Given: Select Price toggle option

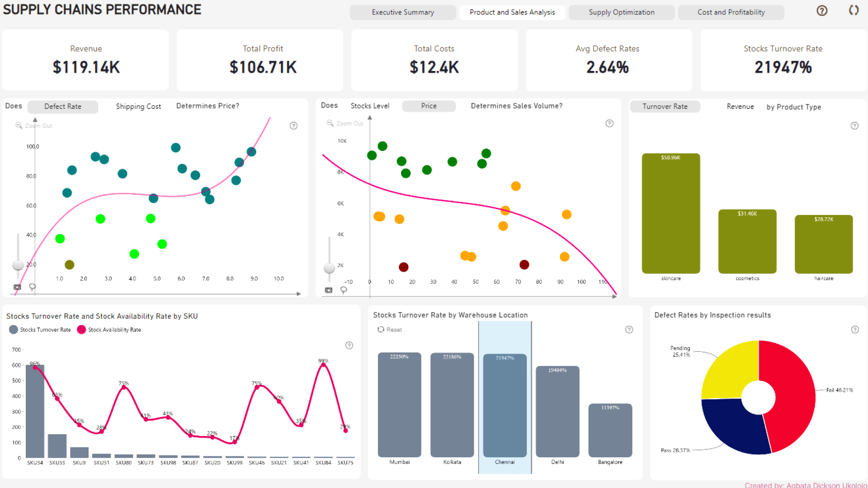Looking at the screenshot, I should tap(429, 106).
